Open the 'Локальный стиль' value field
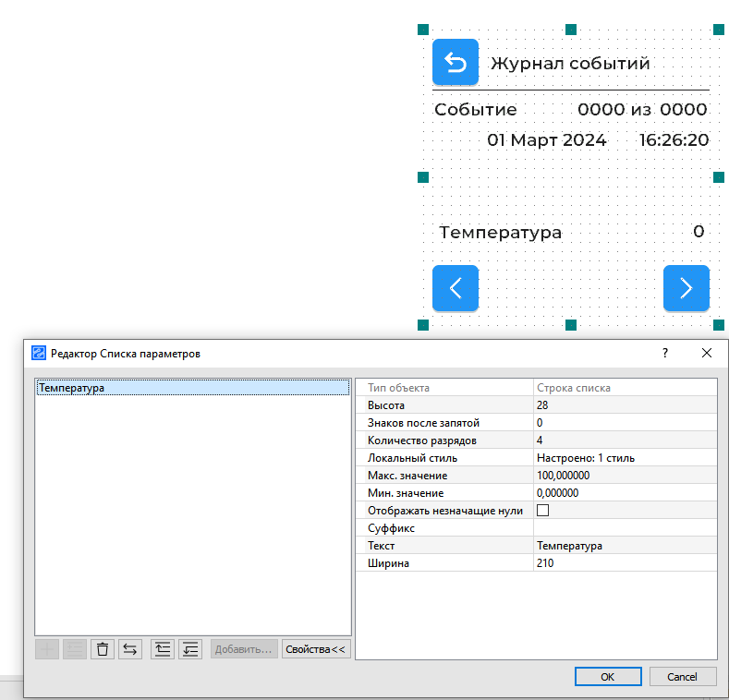 (624, 458)
